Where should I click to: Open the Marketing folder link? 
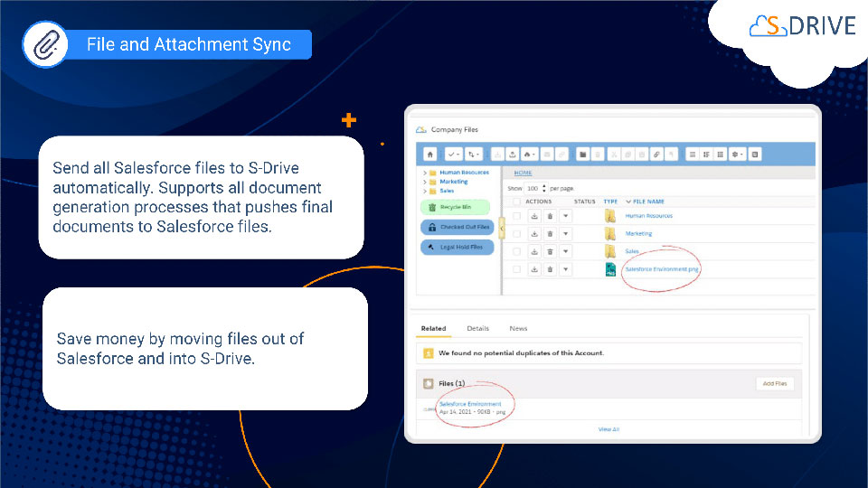(x=638, y=233)
